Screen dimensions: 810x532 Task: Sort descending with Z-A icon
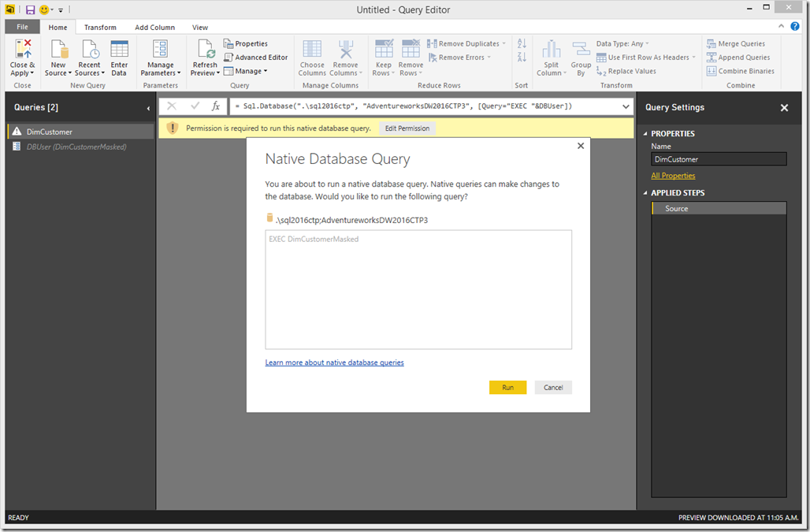[x=522, y=57]
